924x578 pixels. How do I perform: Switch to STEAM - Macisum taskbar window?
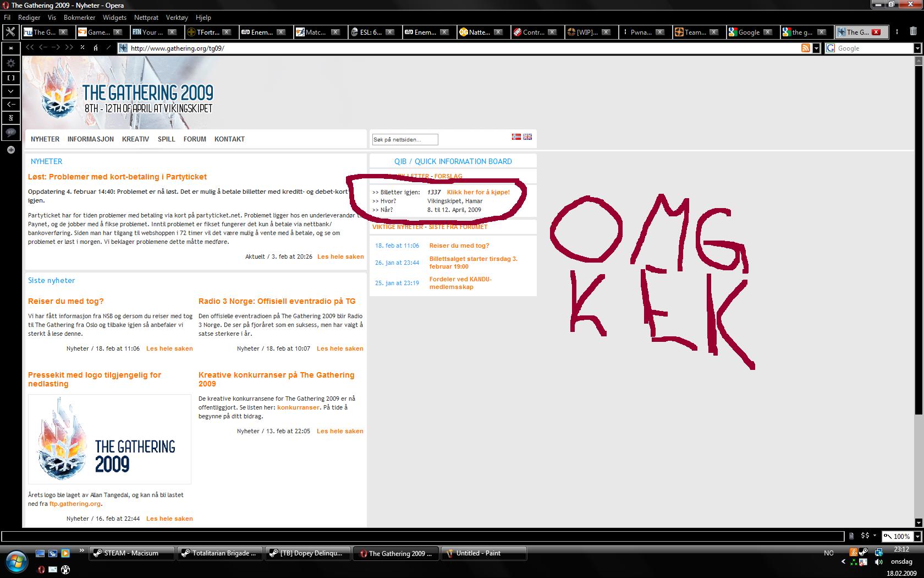click(132, 553)
